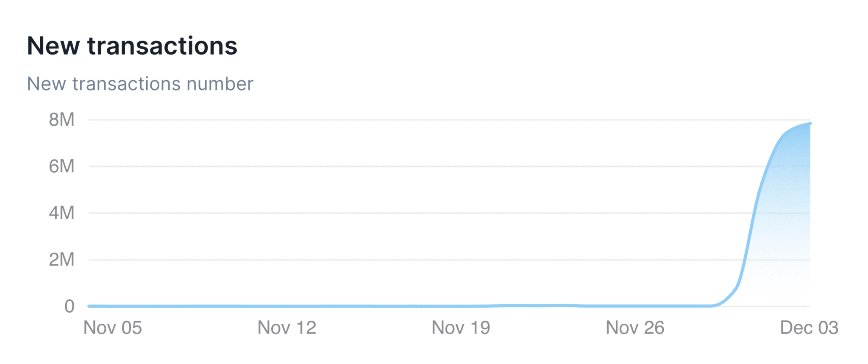
Task: Click the 4M horizontal gridline
Action: 424,213
